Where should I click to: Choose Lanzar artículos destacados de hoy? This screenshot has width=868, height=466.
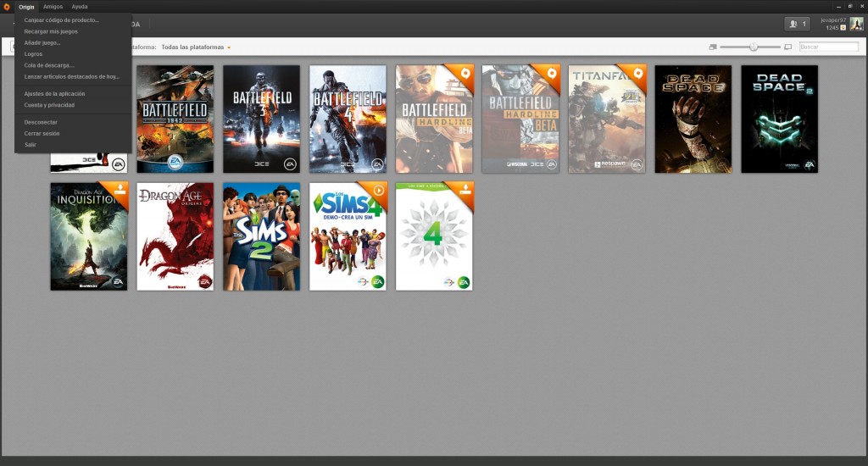coord(73,77)
